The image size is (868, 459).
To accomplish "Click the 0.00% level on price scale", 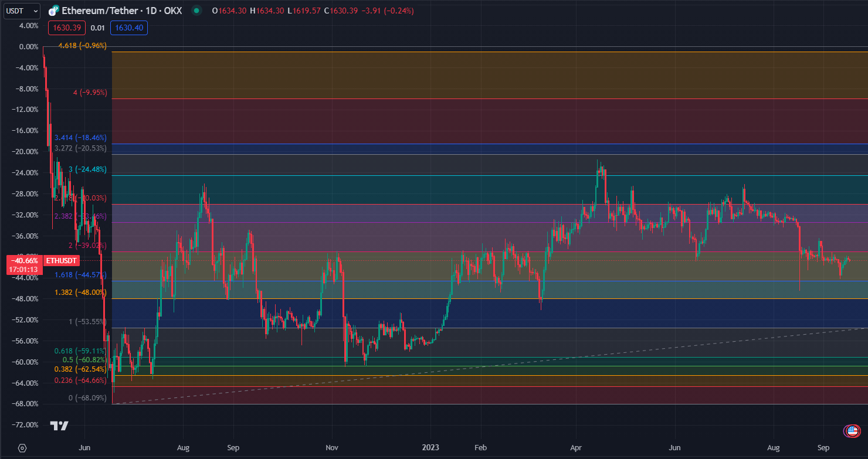I will (29, 47).
